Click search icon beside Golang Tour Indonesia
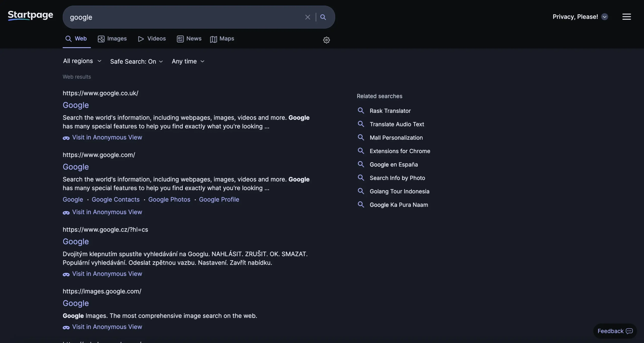The height and width of the screenshot is (343, 644). coord(361,191)
